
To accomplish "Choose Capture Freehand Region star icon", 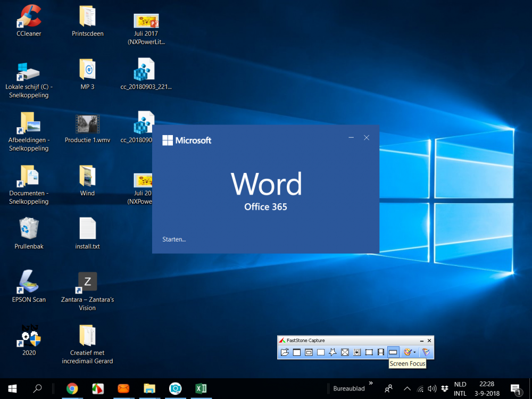I will click(332, 352).
